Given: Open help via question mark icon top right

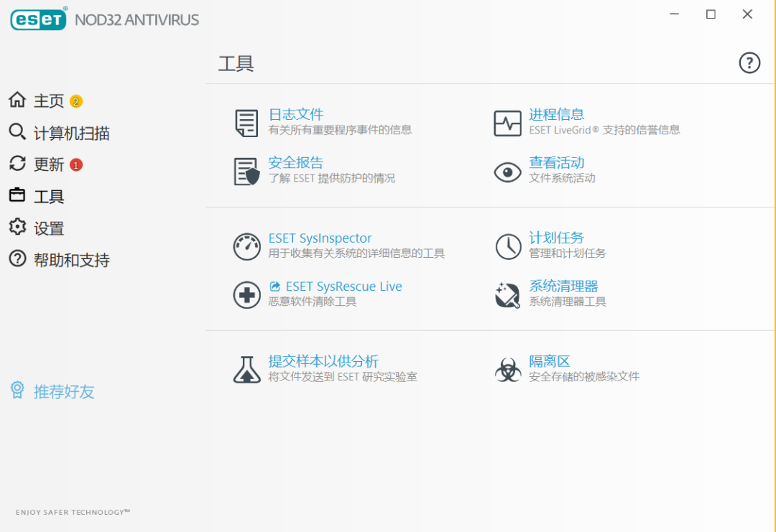Looking at the screenshot, I should click(x=749, y=62).
